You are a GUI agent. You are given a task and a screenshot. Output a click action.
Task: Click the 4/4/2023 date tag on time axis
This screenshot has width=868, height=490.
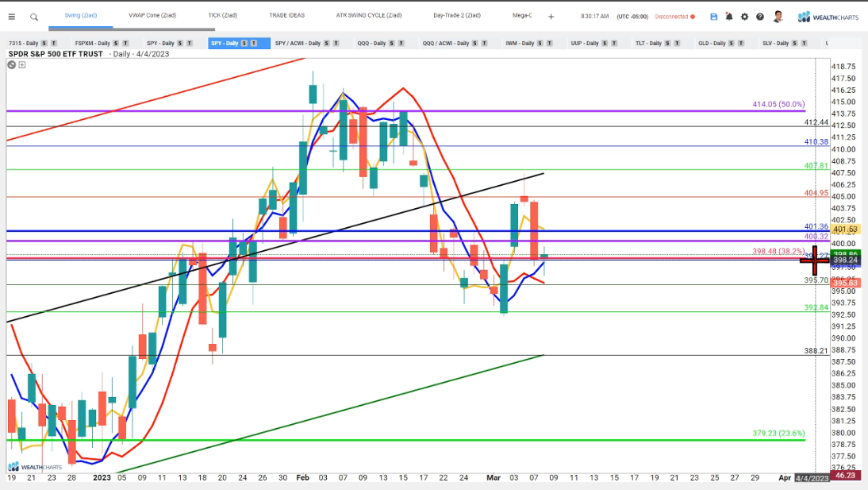point(812,478)
